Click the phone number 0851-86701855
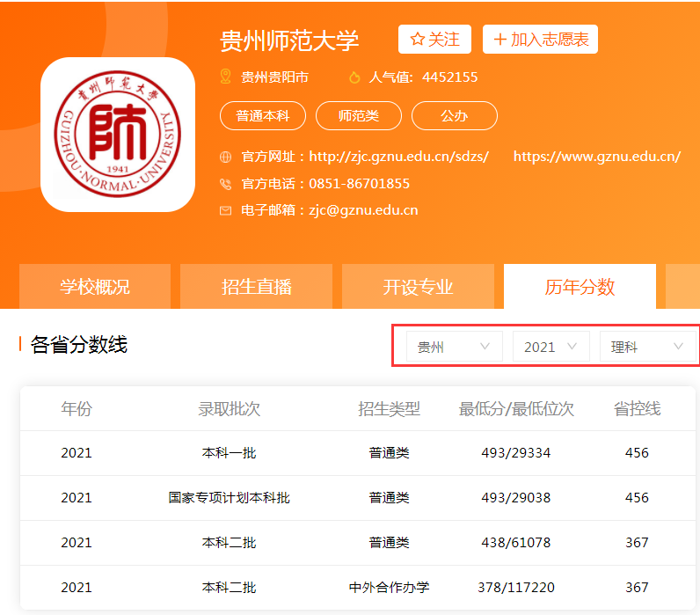This screenshot has width=700, height=615. pyautogui.click(x=360, y=184)
